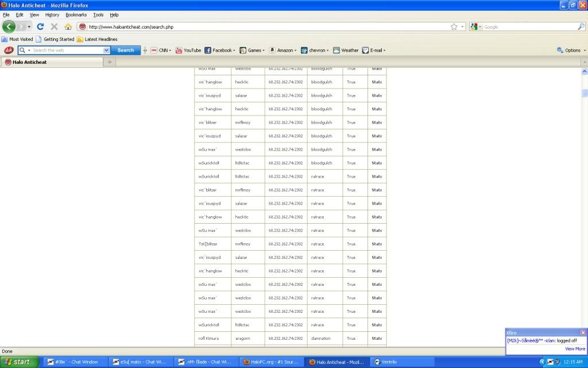Click the Ask logo icon on toolbar
Image resolution: width=588 pixels, height=368 pixels.
(x=9, y=50)
